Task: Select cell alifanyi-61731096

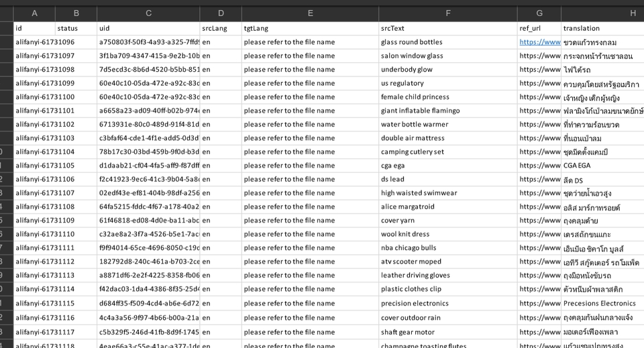Action: click(34, 42)
